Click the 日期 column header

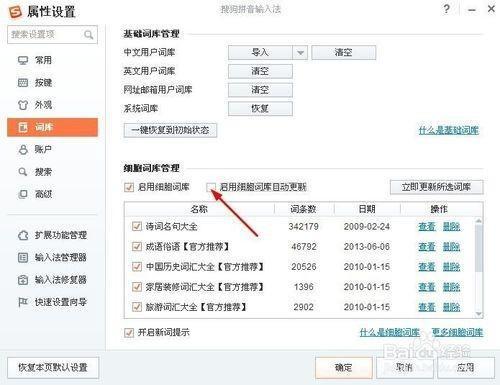point(367,209)
